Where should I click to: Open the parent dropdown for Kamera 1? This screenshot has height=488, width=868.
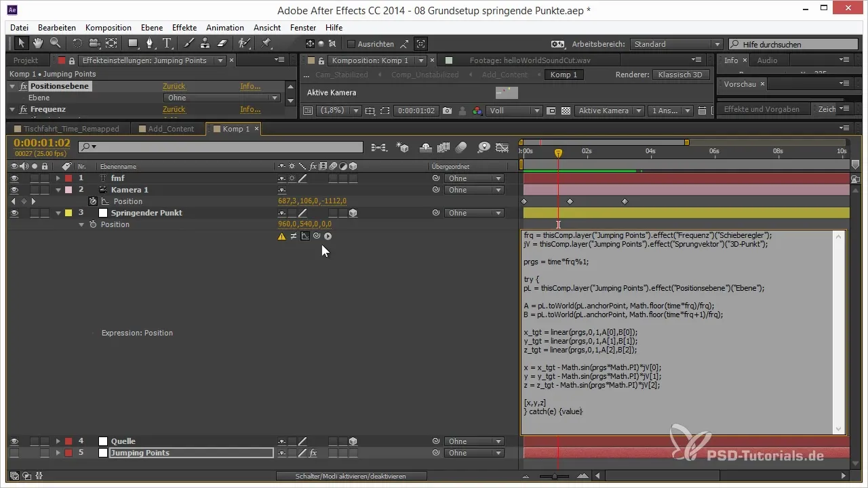pos(474,190)
